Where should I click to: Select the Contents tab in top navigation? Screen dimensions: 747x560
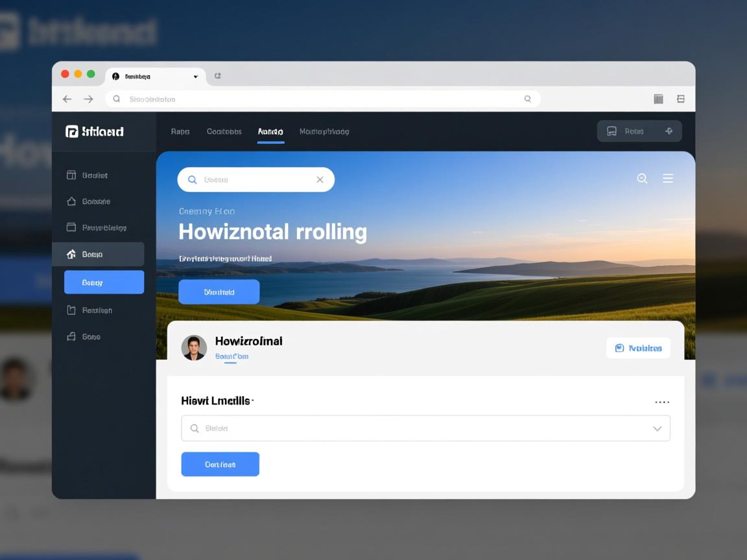(x=224, y=132)
